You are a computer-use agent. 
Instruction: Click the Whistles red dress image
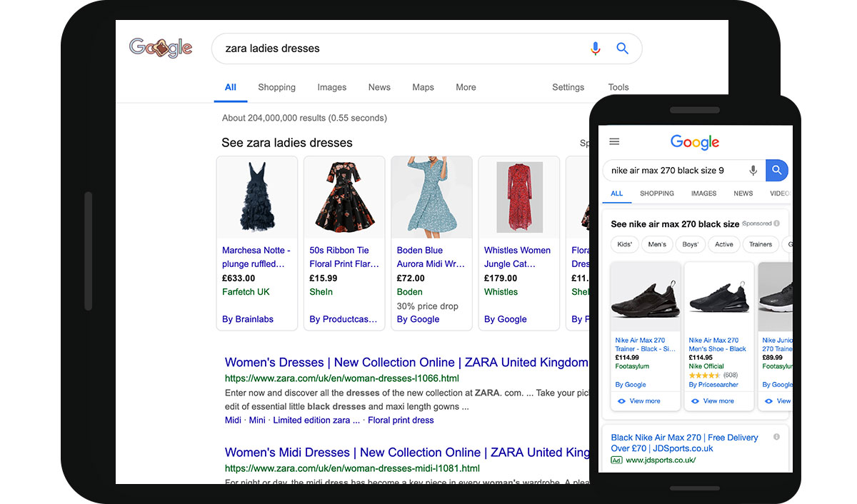click(518, 197)
